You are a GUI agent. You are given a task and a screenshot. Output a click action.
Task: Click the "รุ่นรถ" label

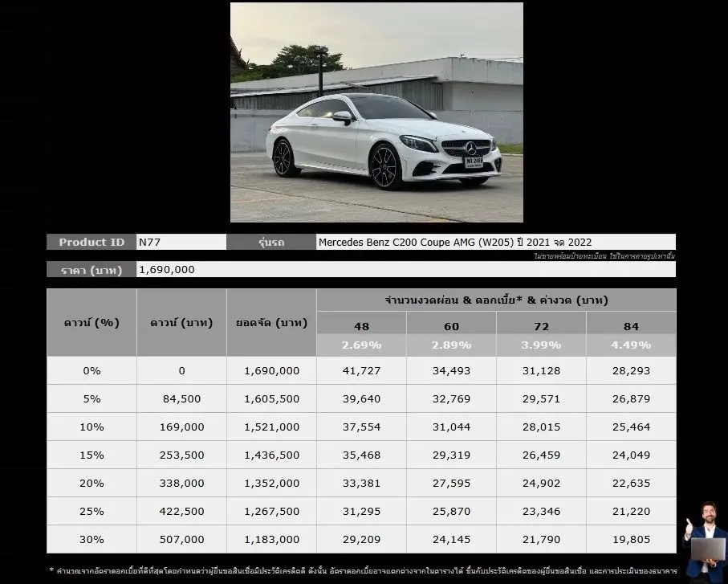click(x=271, y=242)
